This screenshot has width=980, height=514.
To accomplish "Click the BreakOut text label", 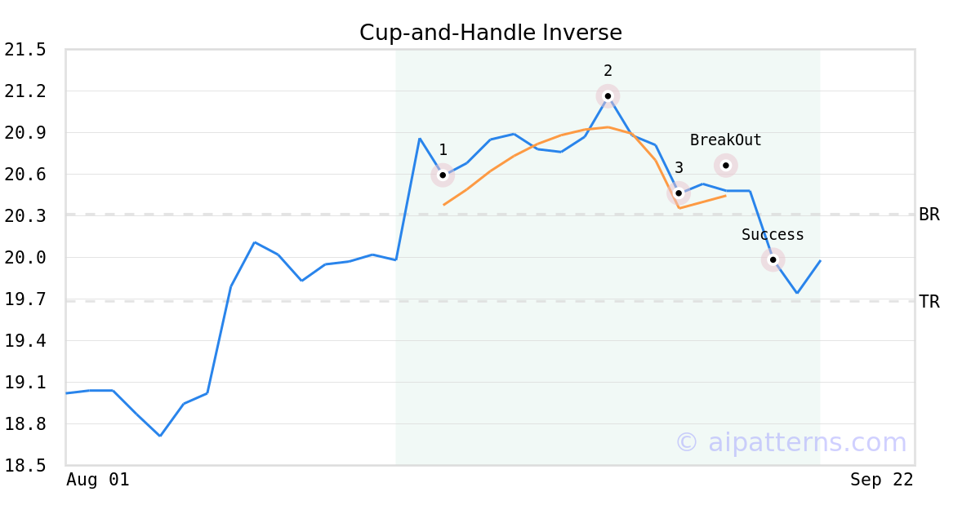I will (x=725, y=140).
